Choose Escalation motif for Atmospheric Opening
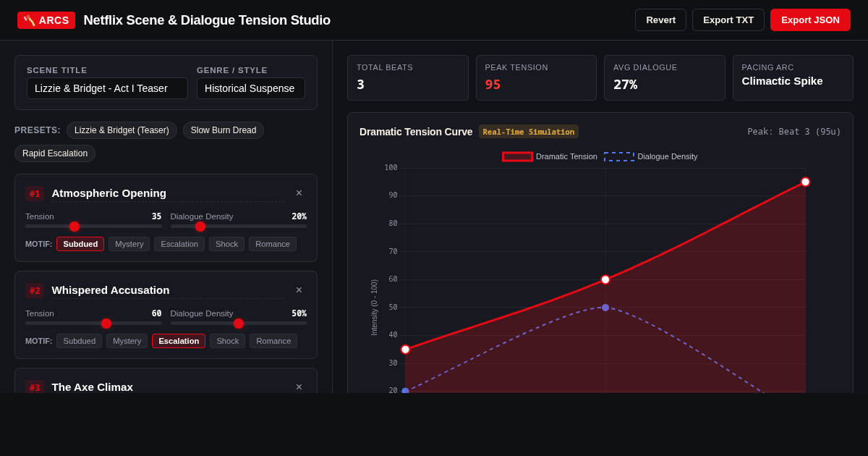 click(x=179, y=244)
